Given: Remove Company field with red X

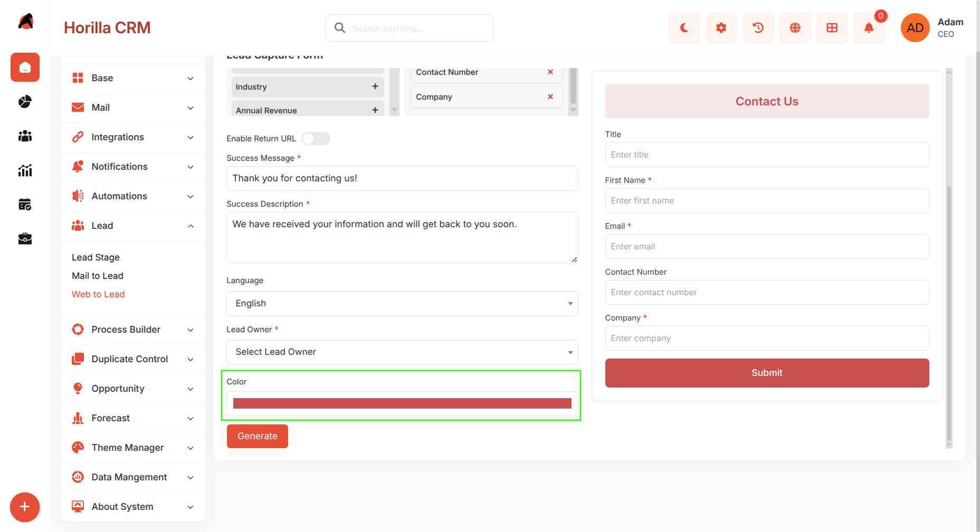Looking at the screenshot, I should click(x=550, y=96).
